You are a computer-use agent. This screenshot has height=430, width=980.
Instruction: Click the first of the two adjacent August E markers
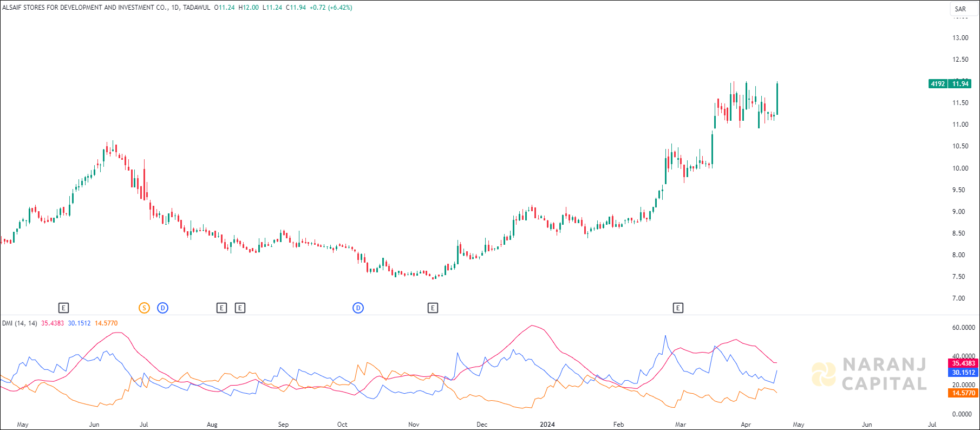[x=221, y=308]
